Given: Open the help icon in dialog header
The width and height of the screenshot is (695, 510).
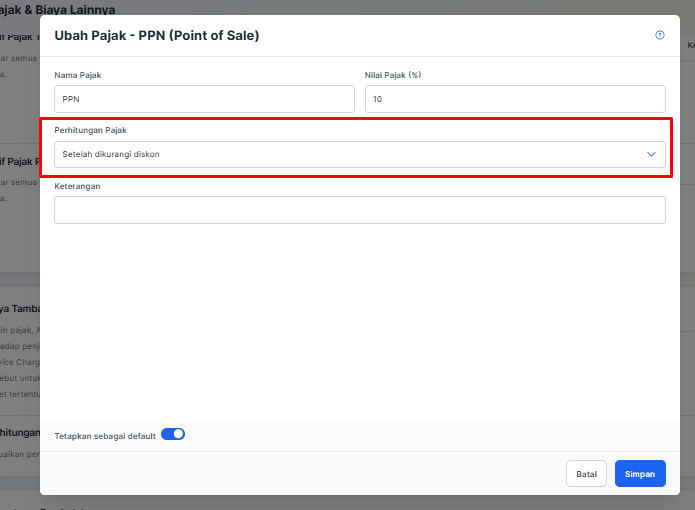Looking at the screenshot, I should point(660,35).
